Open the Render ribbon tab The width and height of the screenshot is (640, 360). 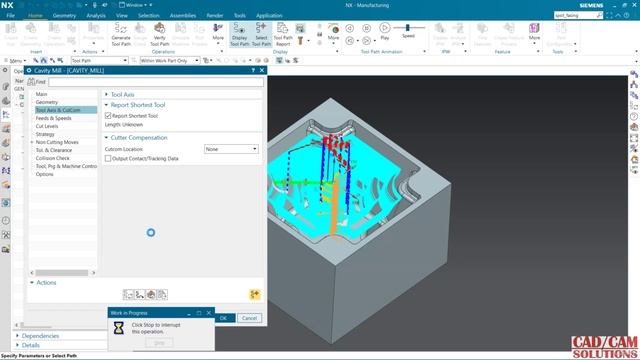(215, 16)
